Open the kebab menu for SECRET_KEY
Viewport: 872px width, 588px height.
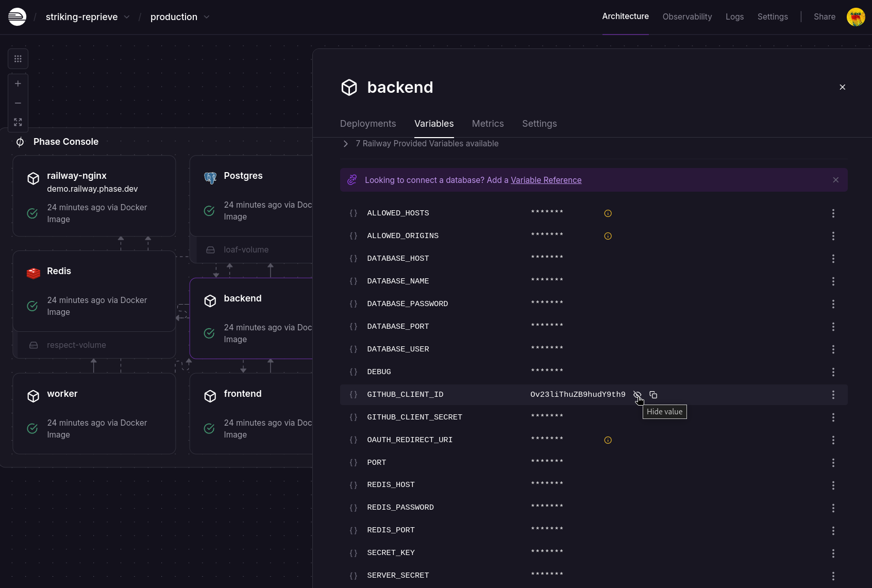pyautogui.click(x=833, y=553)
